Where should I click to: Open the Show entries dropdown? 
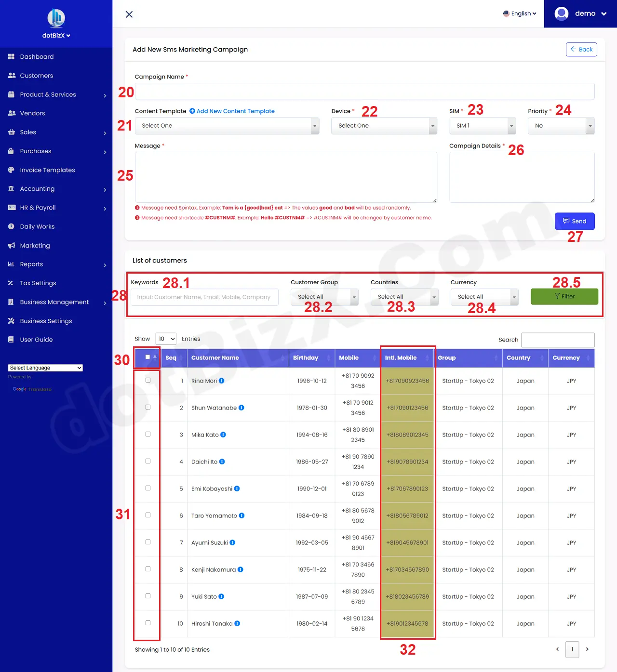click(165, 339)
